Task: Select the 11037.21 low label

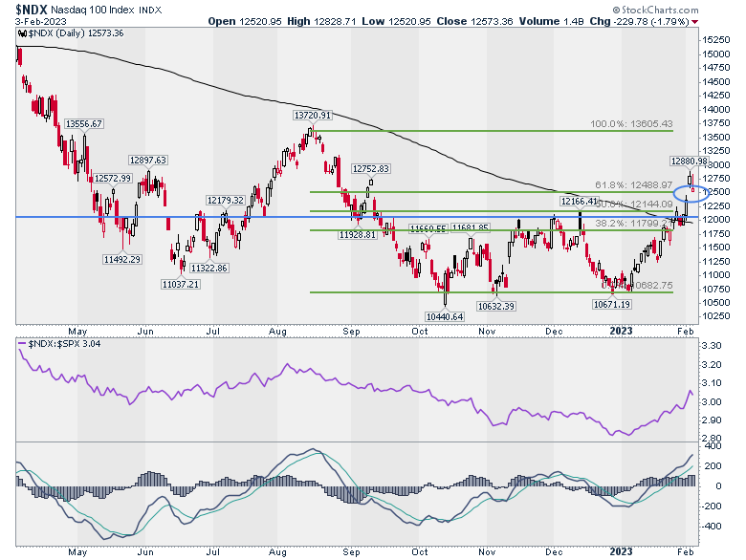Action: (x=181, y=284)
